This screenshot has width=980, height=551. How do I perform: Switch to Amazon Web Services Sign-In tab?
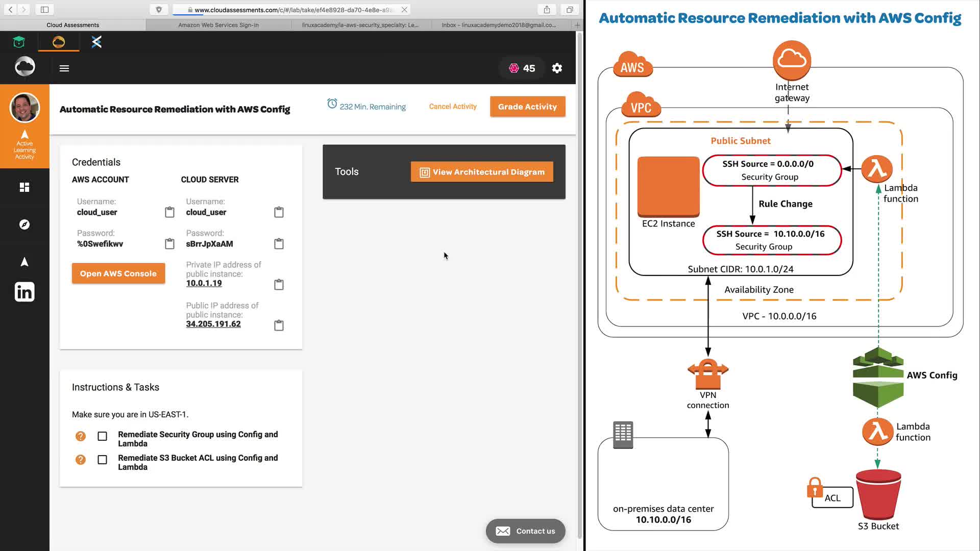pos(218,25)
